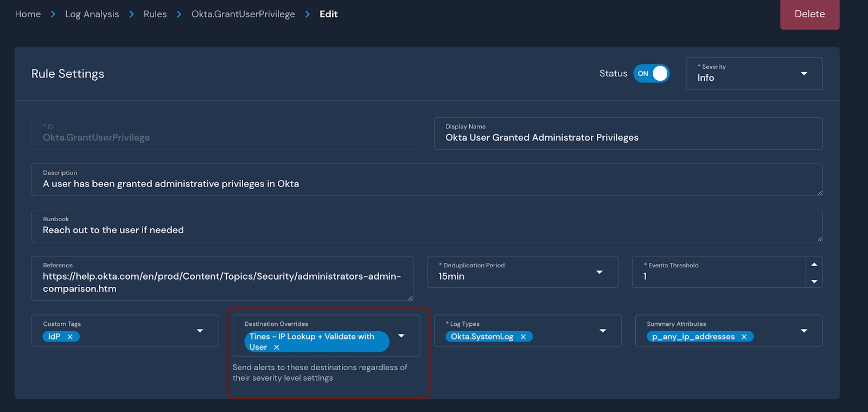This screenshot has width=868, height=412.
Task: Open the Severity dropdown
Action: (x=754, y=74)
